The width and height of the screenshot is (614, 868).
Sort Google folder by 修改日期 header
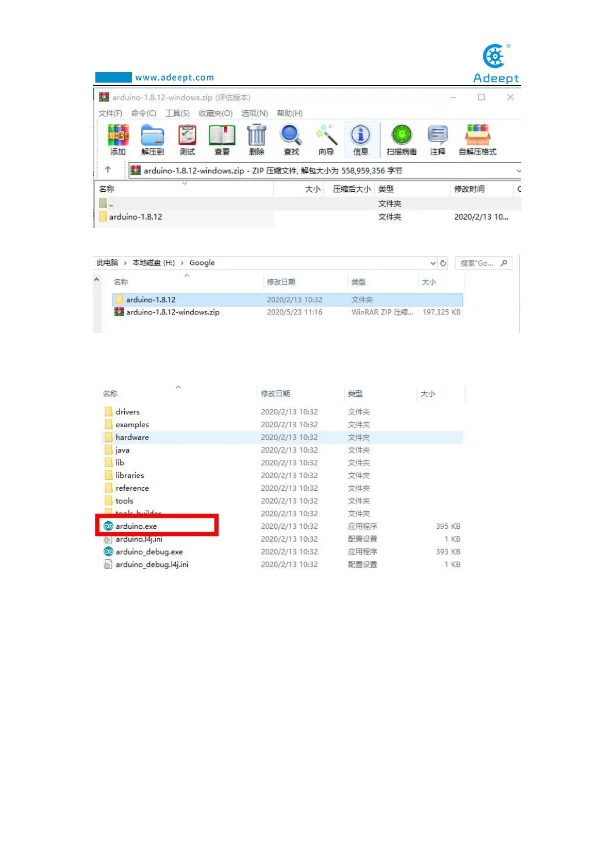(x=281, y=282)
